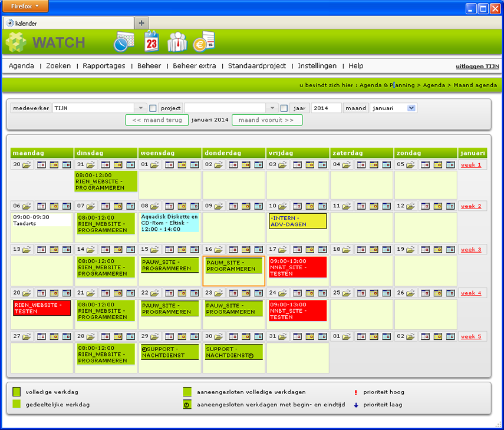504x430 pixels.
Task: Open the folder icon for day 16
Action: coord(219,250)
